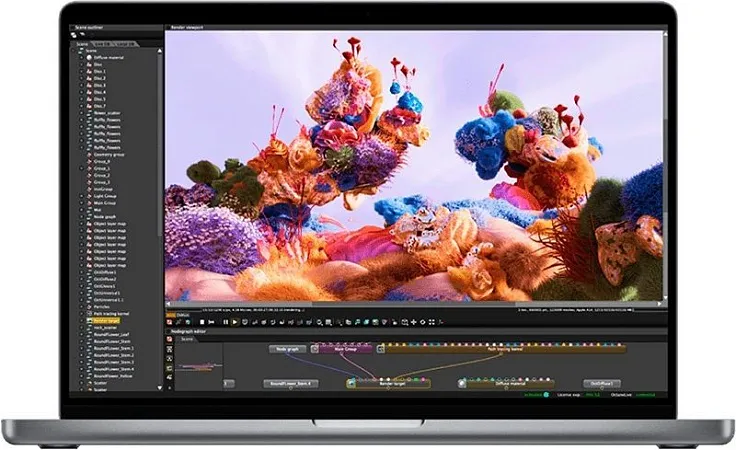Image resolution: width=736 pixels, height=450 pixels.
Task: Click the pause render button
Action: (225, 321)
